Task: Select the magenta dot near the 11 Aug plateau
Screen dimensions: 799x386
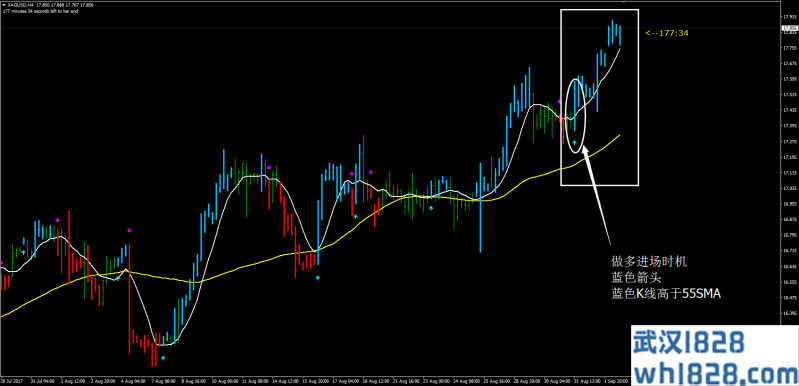Action: click(269, 167)
